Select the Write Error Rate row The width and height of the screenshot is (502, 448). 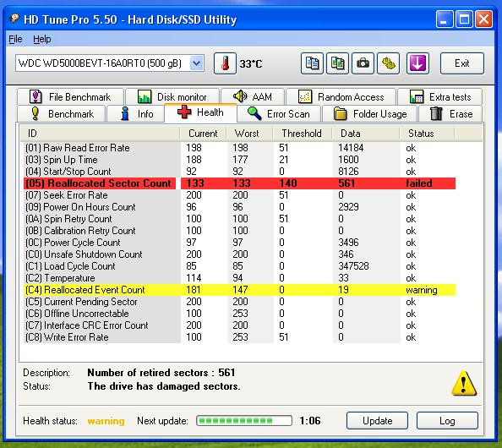click(239, 337)
